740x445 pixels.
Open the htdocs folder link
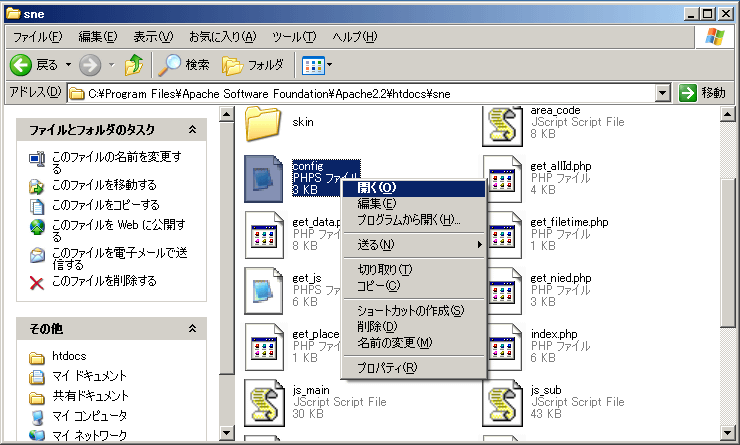tap(69, 356)
